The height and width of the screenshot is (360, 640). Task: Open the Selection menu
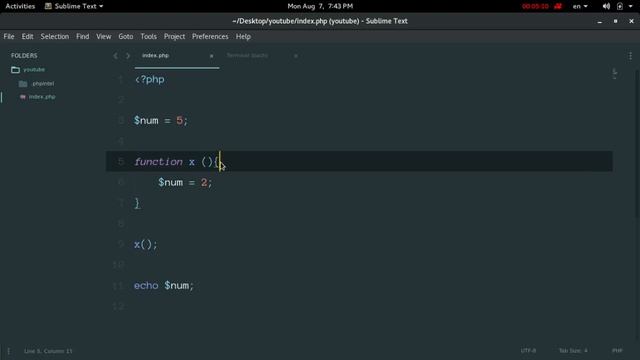coord(55,36)
